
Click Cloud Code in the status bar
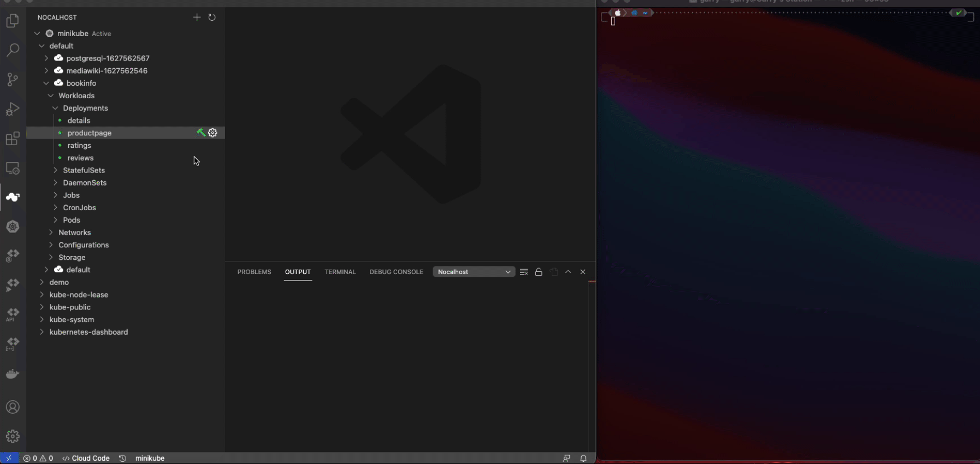pyautogui.click(x=86, y=458)
